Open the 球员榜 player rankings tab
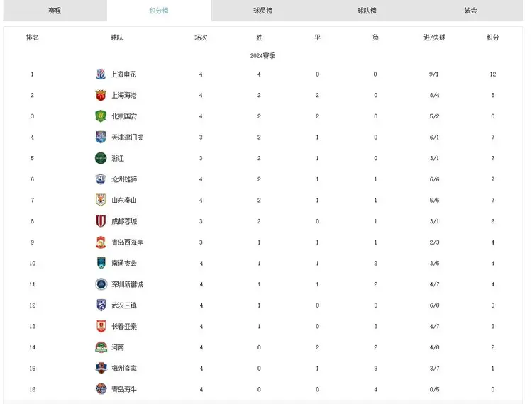 click(x=263, y=11)
